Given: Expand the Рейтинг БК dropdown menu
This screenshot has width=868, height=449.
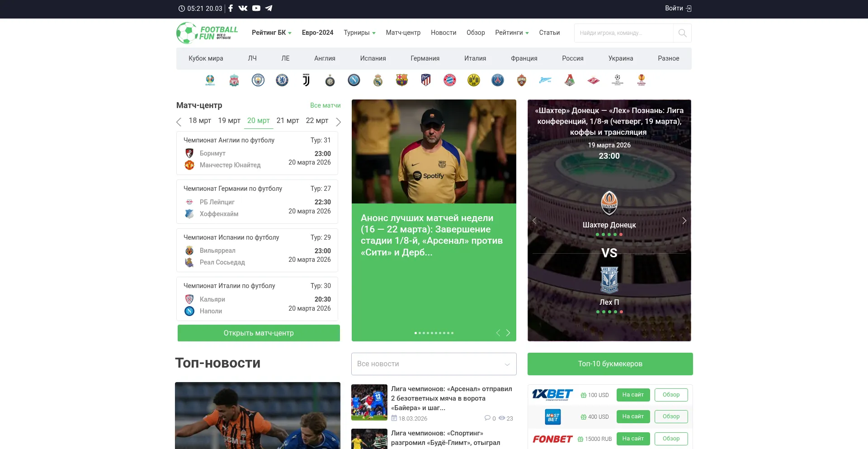Looking at the screenshot, I should tap(271, 33).
